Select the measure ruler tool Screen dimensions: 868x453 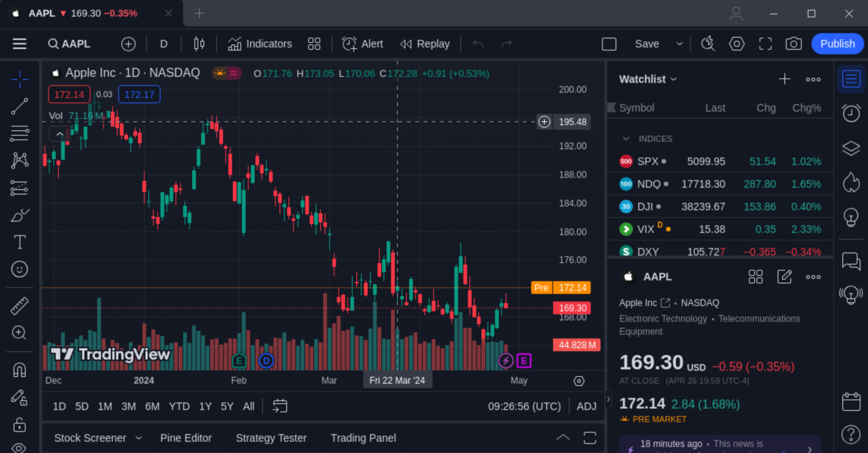tap(19, 305)
